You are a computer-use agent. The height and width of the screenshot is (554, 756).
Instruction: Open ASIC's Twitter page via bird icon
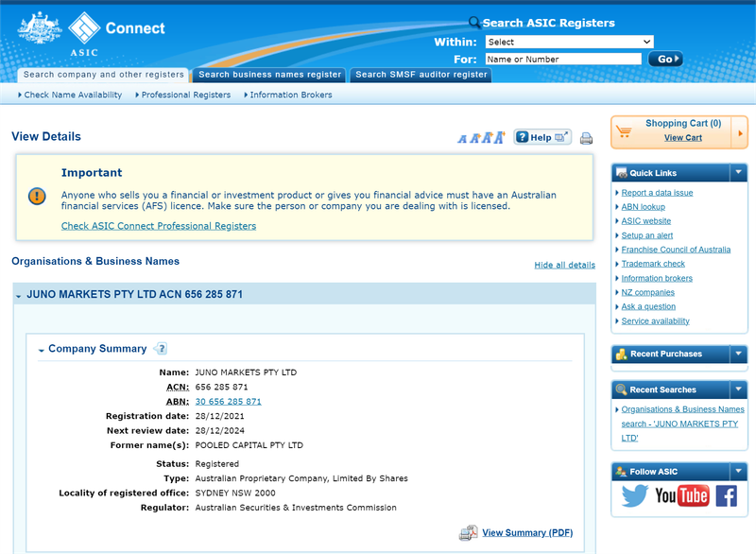[x=634, y=495]
